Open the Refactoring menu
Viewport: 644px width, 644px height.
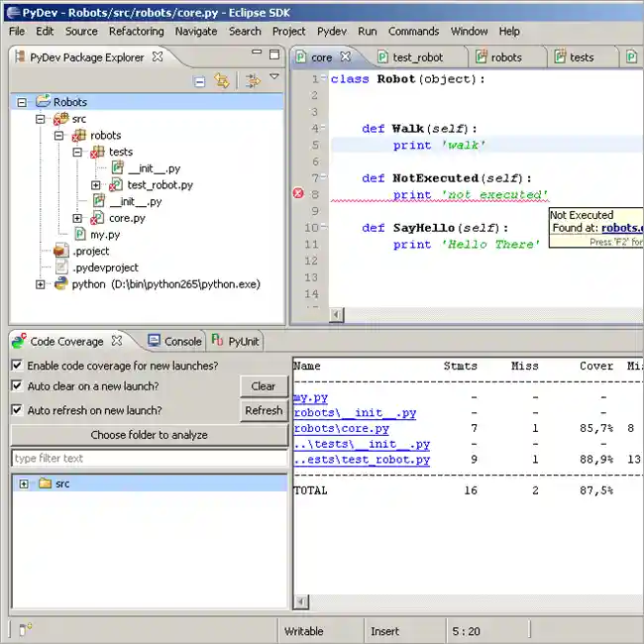[137, 32]
